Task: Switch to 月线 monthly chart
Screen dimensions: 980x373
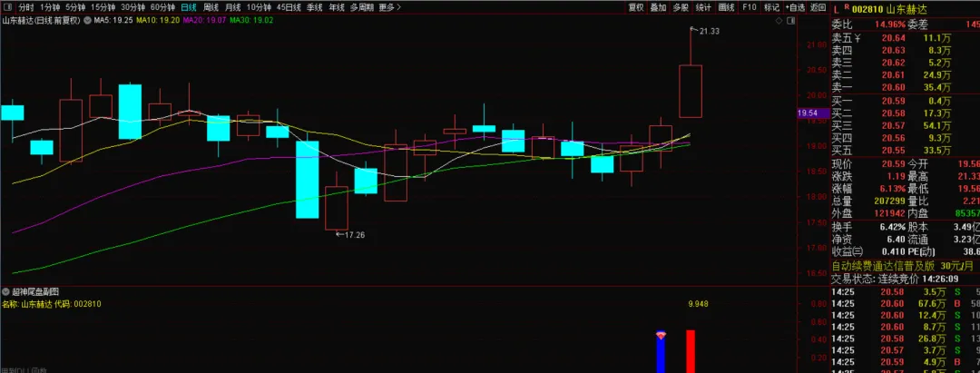Action: (x=232, y=7)
